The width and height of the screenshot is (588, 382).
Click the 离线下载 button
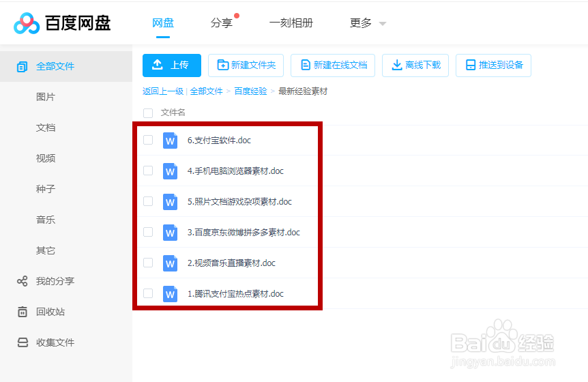click(x=415, y=65)
